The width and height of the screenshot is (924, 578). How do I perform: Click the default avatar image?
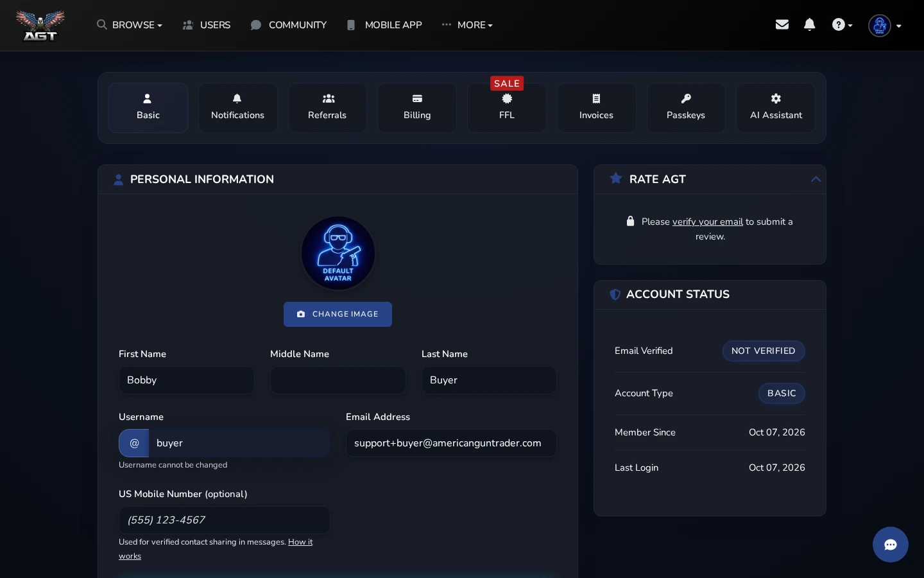click(338, 253)
